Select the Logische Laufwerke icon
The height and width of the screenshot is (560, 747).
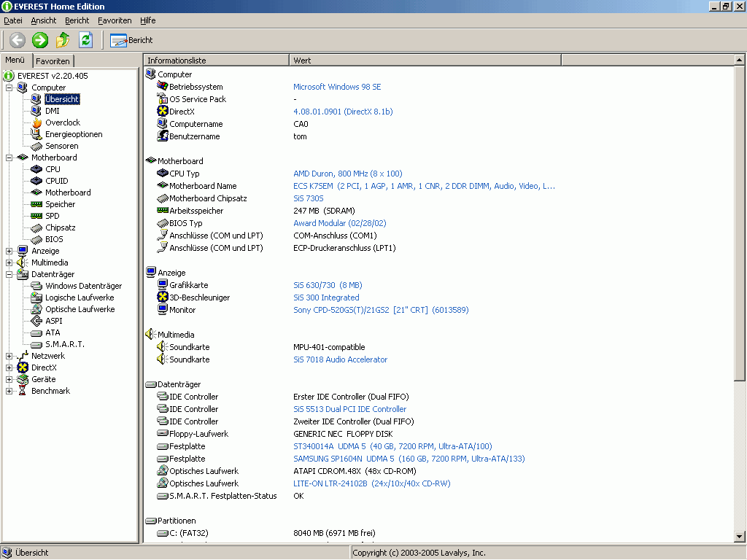[x=36, y=297]
